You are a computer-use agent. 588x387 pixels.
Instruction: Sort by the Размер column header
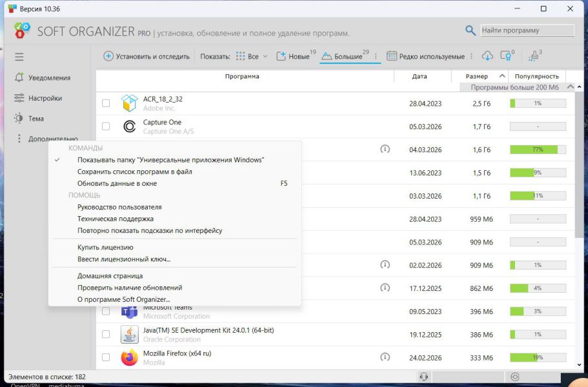477,76
